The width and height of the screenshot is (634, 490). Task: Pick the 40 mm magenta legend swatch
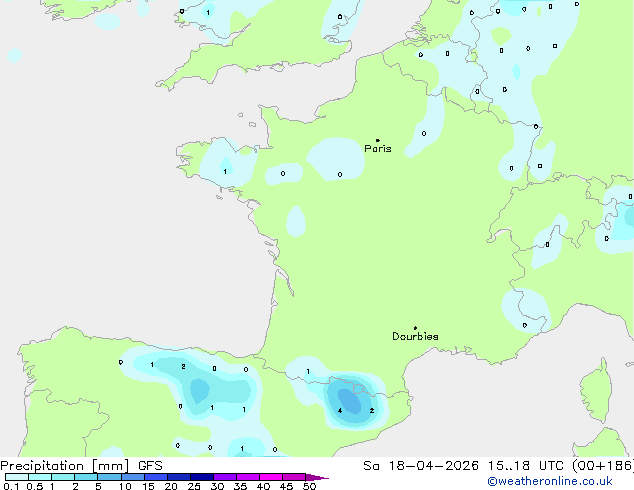[271, 477]
